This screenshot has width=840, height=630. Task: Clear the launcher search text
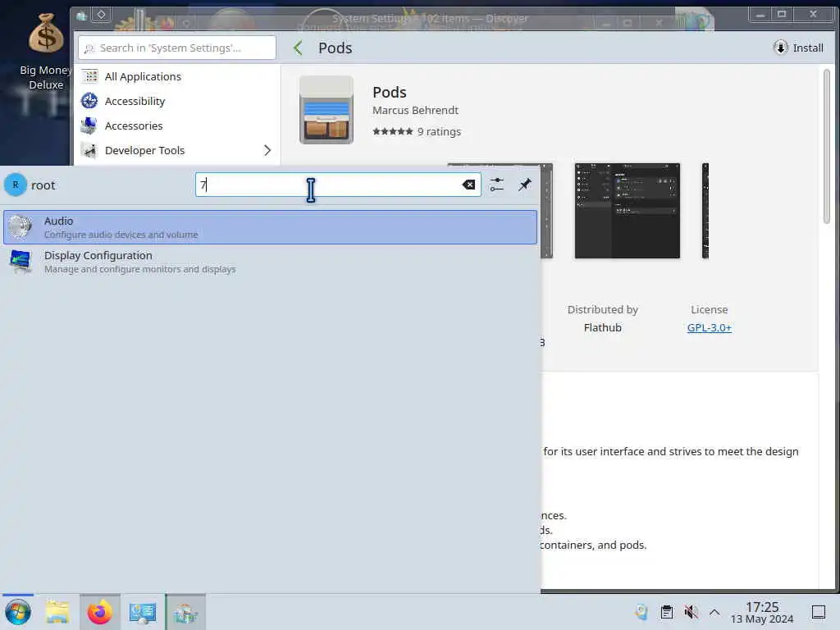pyautogui.click(x=468, y=185)
